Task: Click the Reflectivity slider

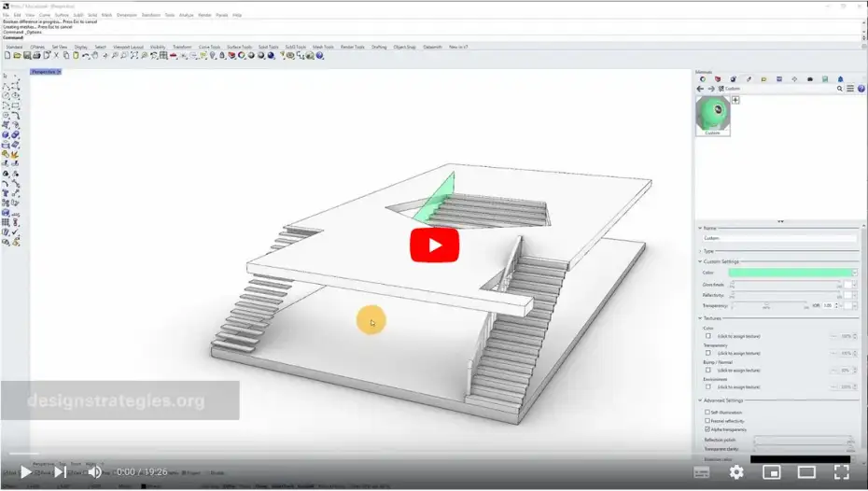Action: pos(785,295)
